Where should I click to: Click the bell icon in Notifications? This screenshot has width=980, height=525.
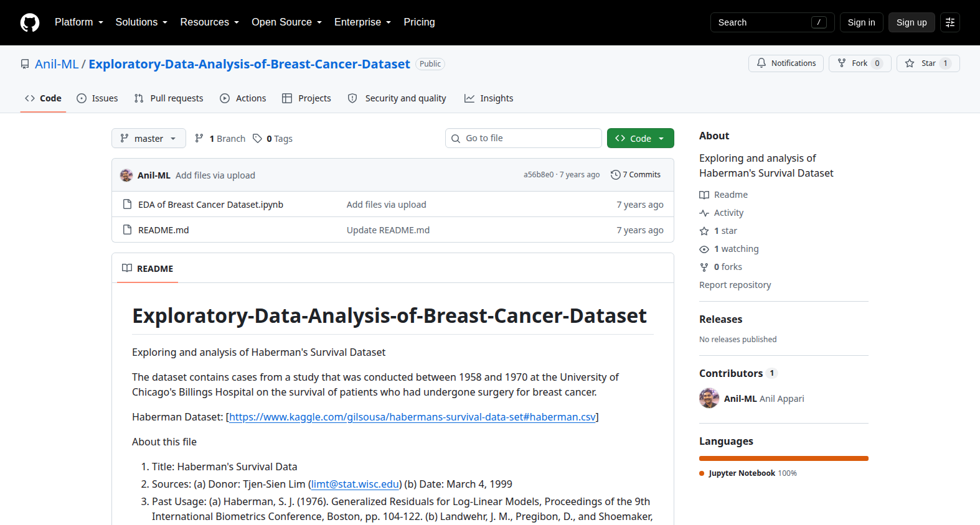pyautogui.click(x=761, y=63)
